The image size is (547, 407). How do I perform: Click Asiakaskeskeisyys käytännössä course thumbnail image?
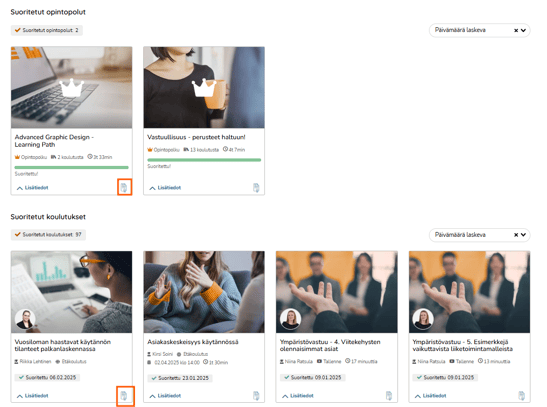[204, 292]
